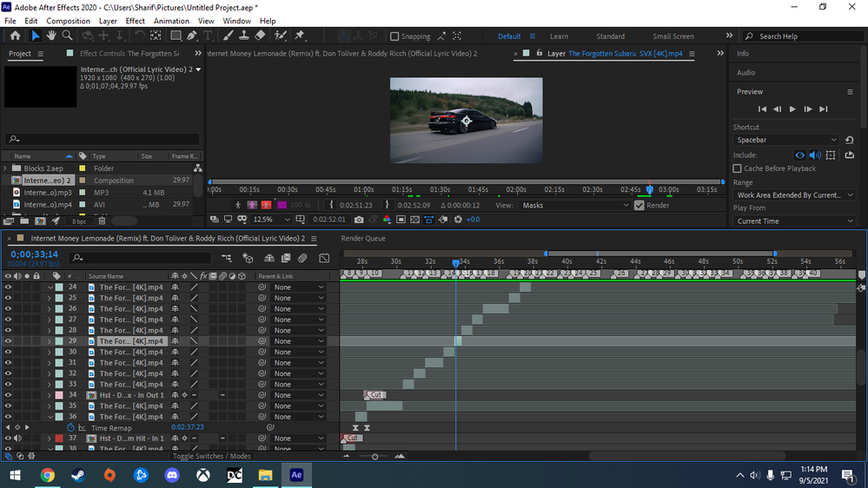Image resolution: width=868 pixels, height=488 pixels.
Task: Click Toggle Switches / Modes button
Action: click(211, 457)
